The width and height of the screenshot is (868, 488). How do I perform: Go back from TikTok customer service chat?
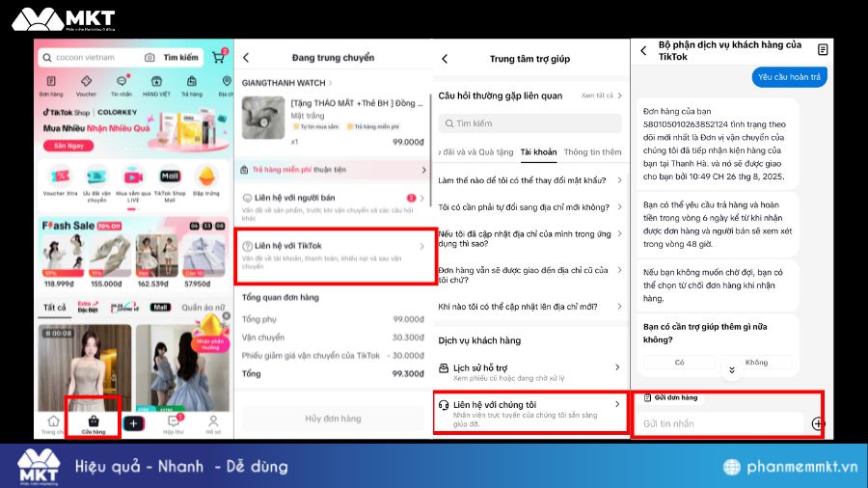tap(643, 51)
